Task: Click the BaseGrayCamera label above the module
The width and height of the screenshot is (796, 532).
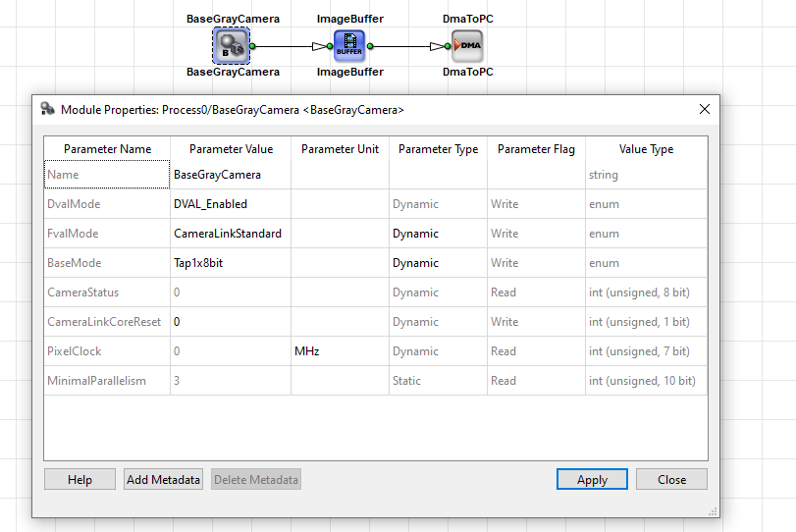Action: pyautogui.click(x=233, y=19)
